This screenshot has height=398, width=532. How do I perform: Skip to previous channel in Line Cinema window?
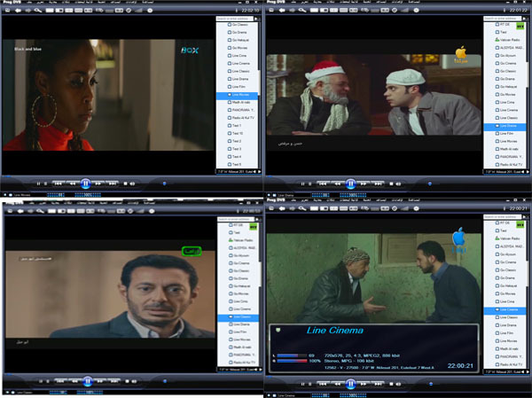click(323, 384)
